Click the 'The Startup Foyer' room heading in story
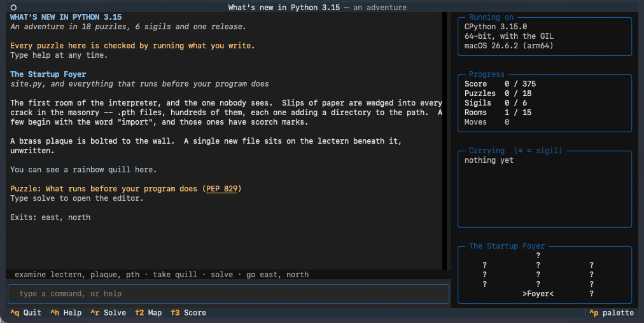This screenshot has height=323, width=644. coord(48,74)
